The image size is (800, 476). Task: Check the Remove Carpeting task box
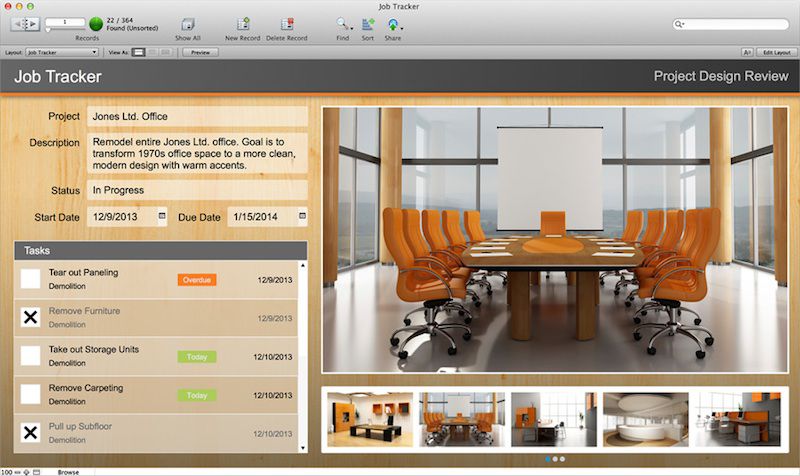coord(31,394)
